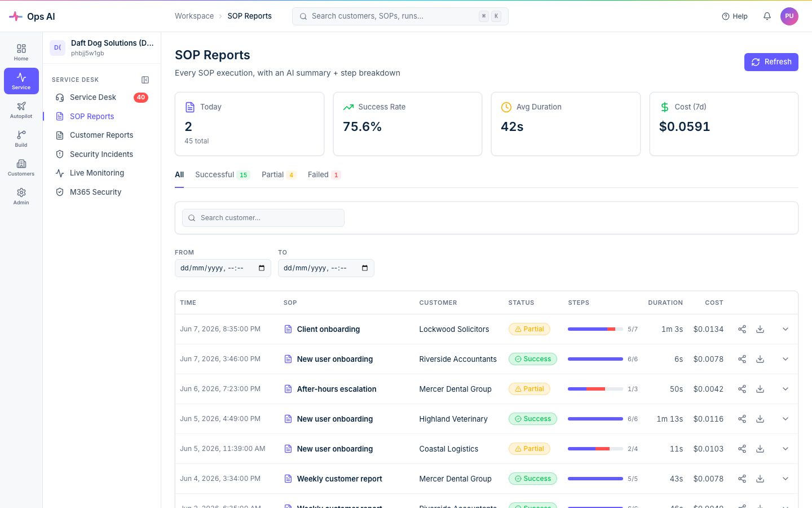Share the Coastal Logistics report
812x508 pixels.
(742, 449)
